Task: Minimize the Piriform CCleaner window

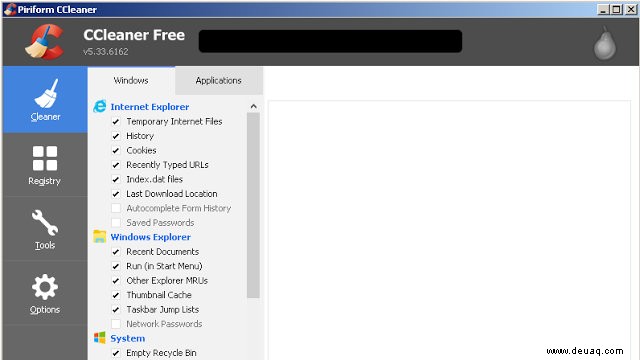Action: pos(603,9)
